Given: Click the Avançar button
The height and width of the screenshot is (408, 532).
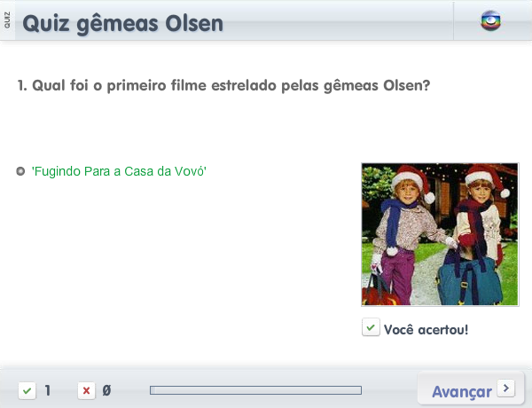Looking at the screenshot, I should [471, 389].
